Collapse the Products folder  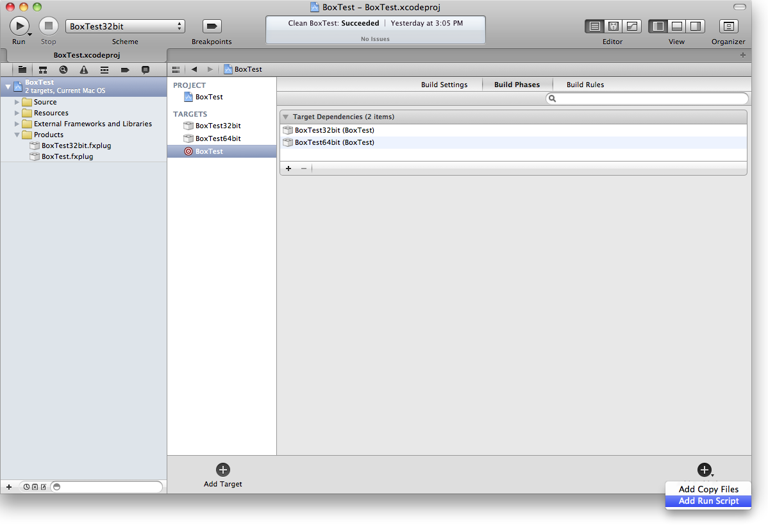(x=17, y=135)
